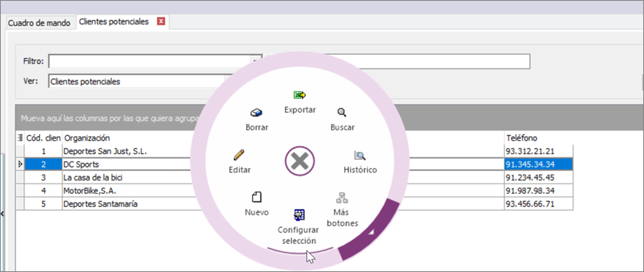Close the radial menu with center X
644x272 pixels.
coord(300,161)
